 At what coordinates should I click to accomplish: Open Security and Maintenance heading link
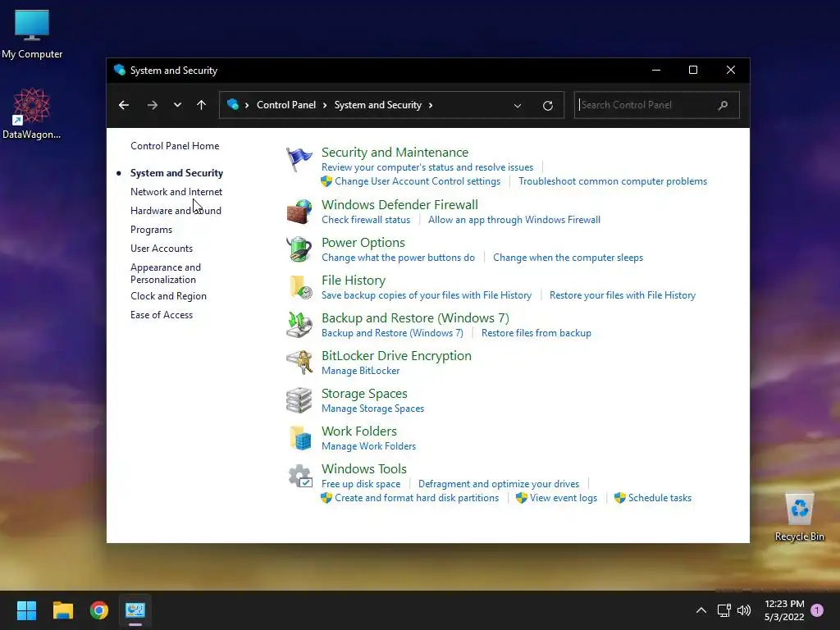[x=395, y=152]
